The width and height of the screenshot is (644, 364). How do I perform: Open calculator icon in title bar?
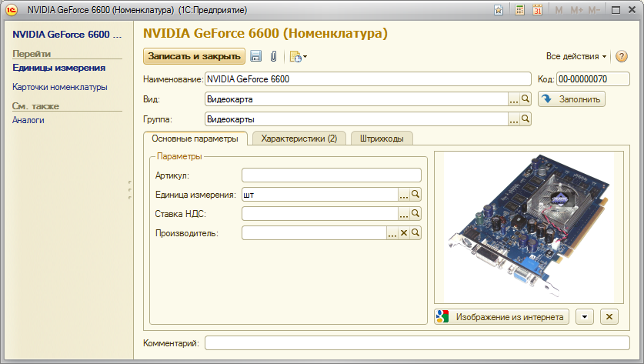click(519, 10)
